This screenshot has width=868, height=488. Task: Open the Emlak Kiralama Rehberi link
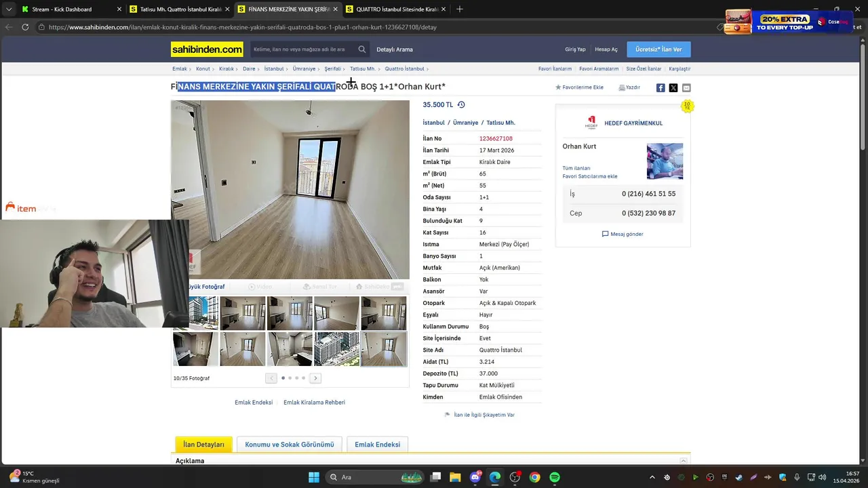tap(314, 403)
